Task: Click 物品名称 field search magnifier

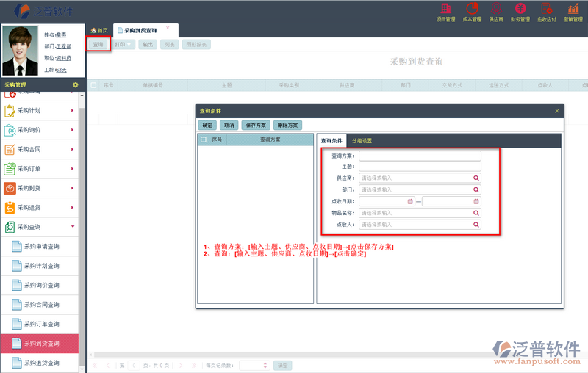Action: 476,213
